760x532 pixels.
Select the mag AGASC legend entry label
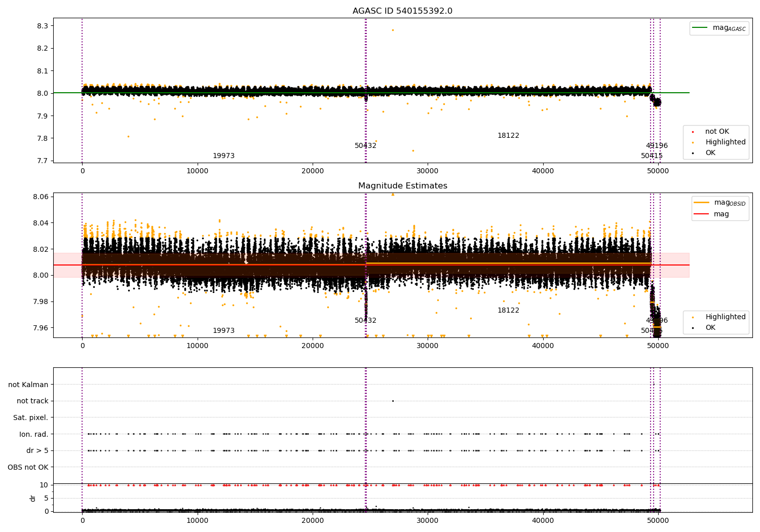click(x=729, y=28)
